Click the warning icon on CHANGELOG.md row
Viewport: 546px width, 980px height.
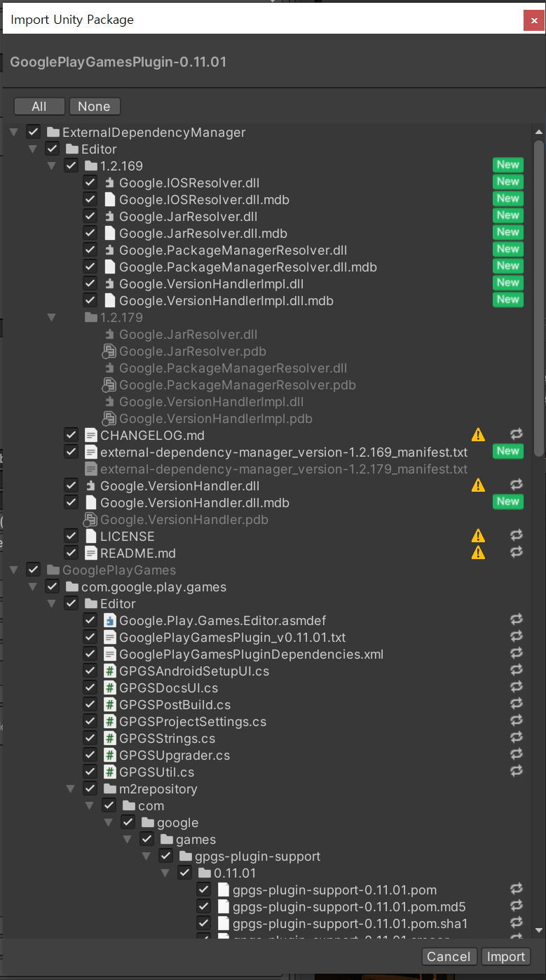(478, 435)
